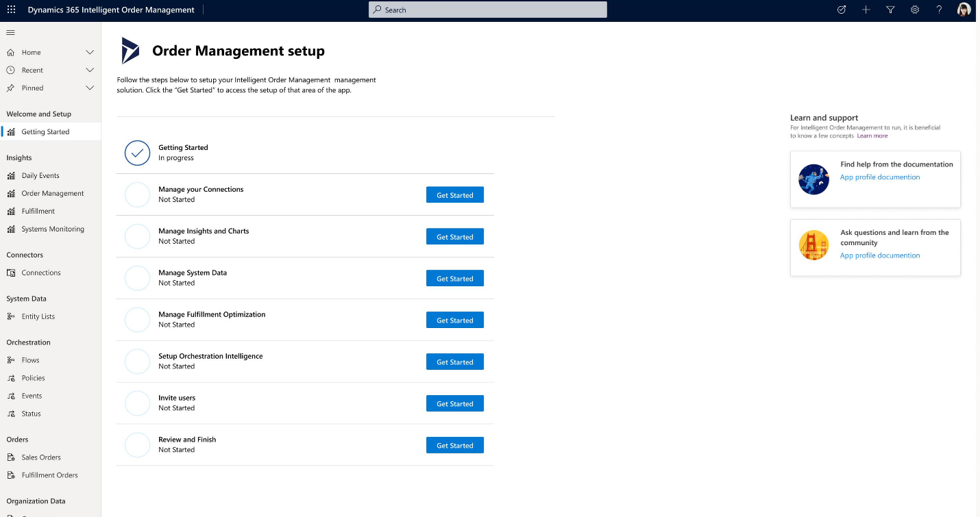Select the Fulfillment insights icon
The width and height of the screenshot is (980, 517).
click(10, 211)
